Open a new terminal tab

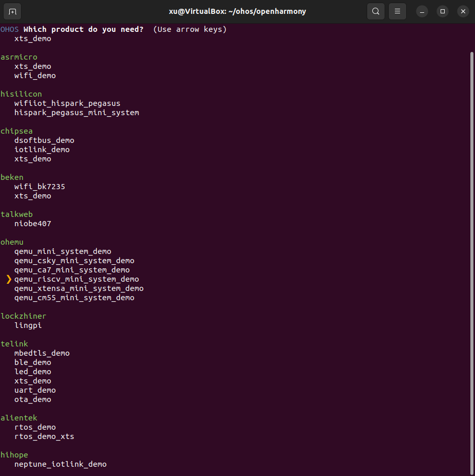(x=12, y=11)
